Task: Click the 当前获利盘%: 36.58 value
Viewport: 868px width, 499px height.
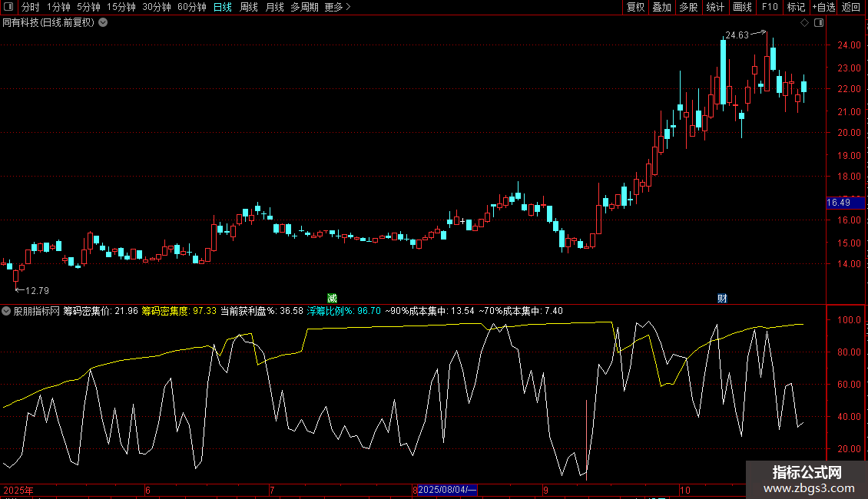Action: coord(262,311)
